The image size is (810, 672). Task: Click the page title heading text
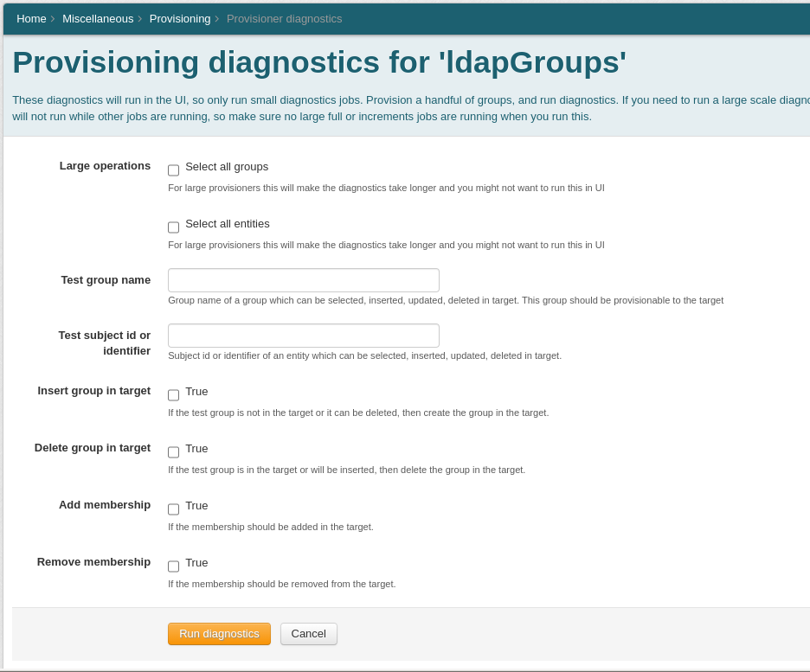318,62
